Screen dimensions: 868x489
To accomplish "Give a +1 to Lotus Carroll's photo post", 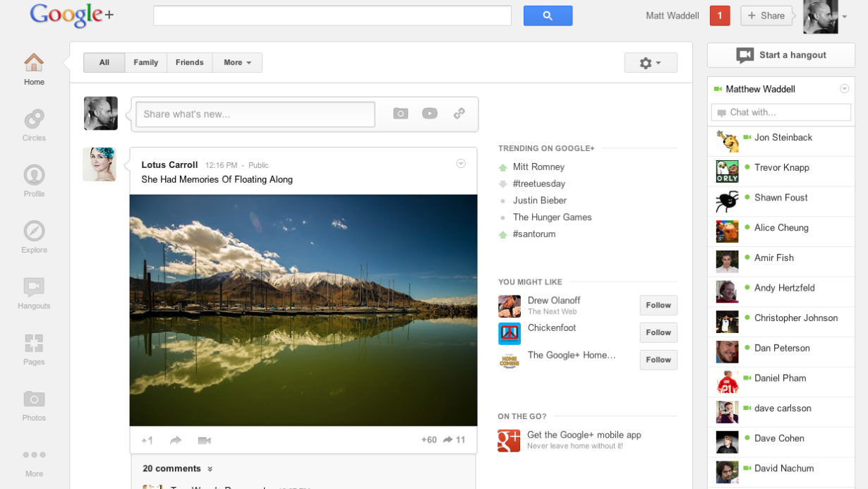I will tap(147, 440).
